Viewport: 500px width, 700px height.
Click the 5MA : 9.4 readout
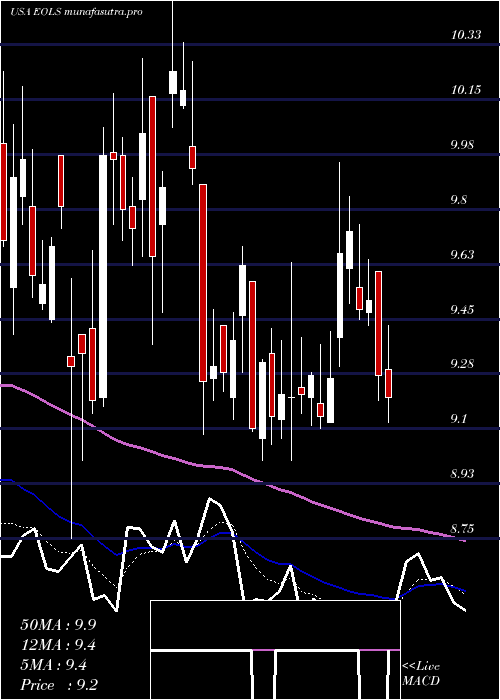click(x=54, y=665)
